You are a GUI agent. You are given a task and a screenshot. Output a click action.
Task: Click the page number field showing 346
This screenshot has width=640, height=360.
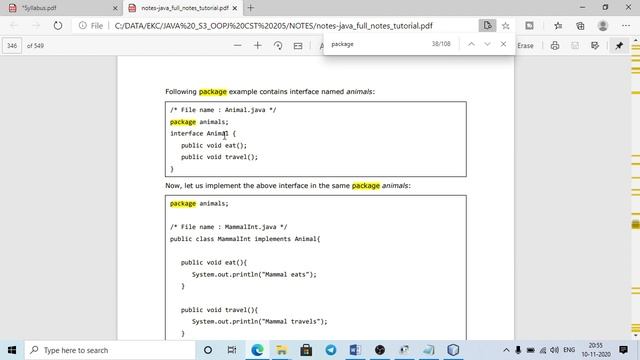[x=12, y=46]
